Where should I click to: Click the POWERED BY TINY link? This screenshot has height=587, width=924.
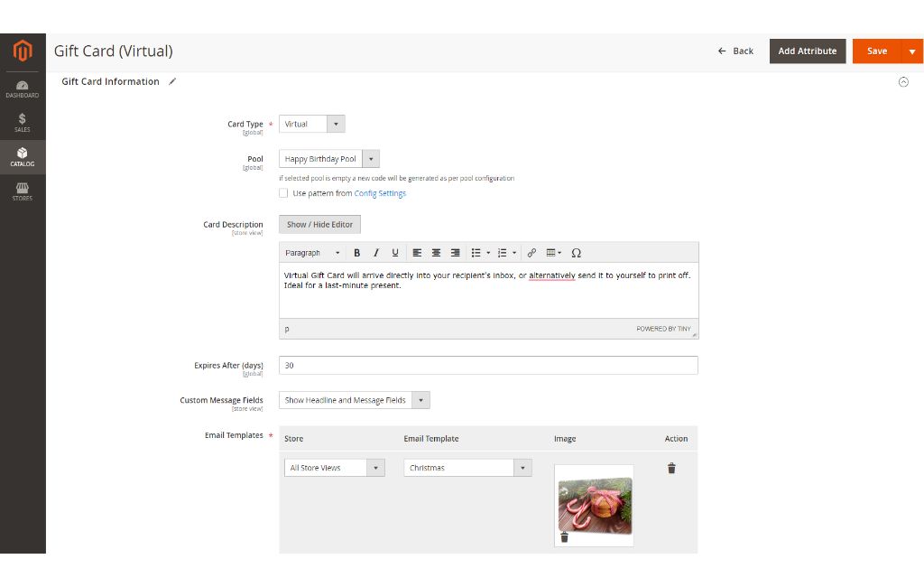[663, 329]
